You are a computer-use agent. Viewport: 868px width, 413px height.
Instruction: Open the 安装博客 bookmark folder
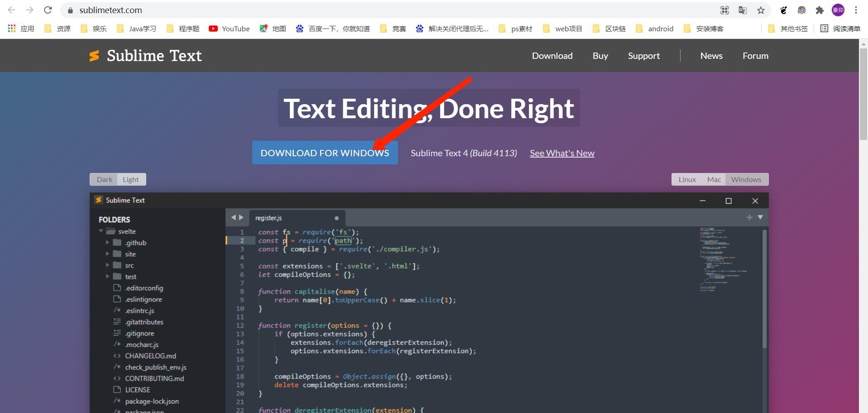pos(704,29)
